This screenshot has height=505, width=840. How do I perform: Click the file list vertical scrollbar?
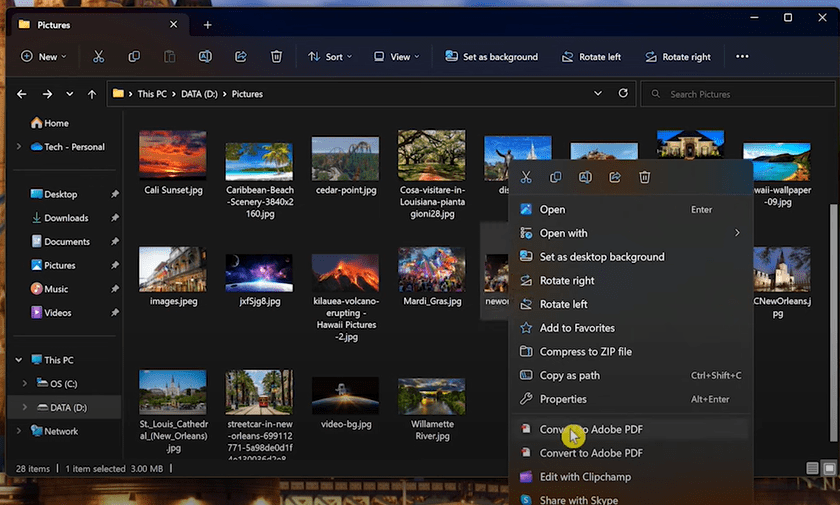click(x=833, y=321)
